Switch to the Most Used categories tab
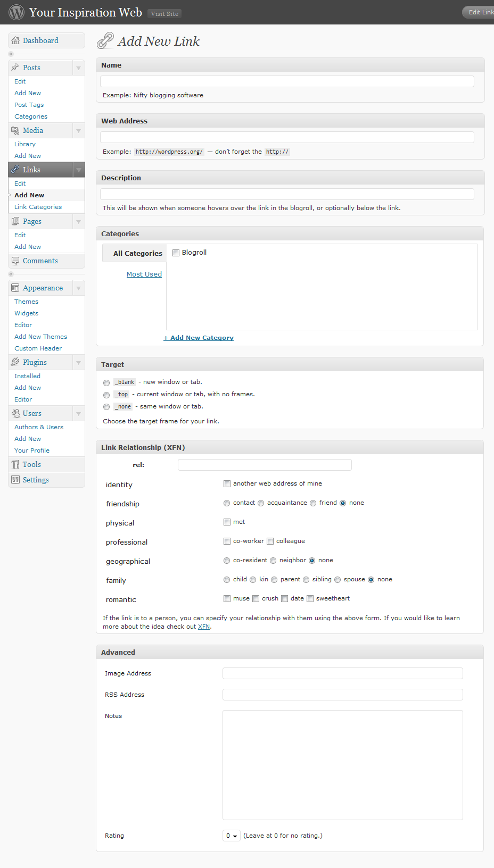 tap(144, 274)
